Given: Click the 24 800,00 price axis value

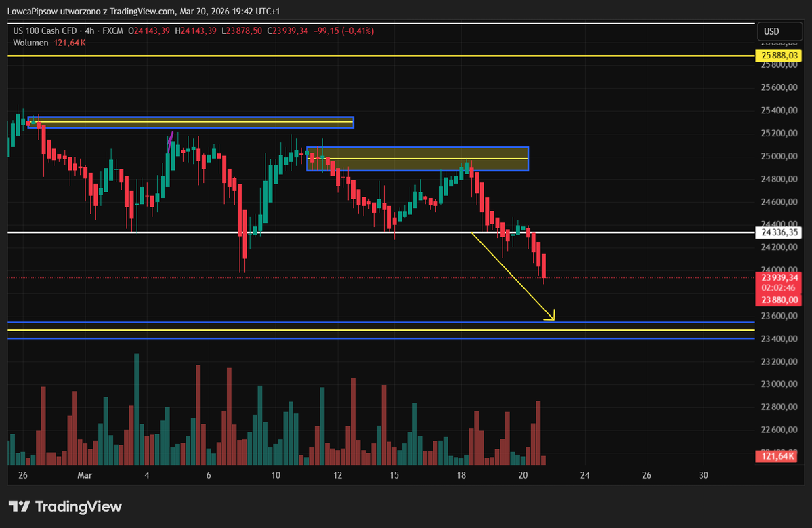Looking at the screenshot, I should (x=779, y=179).
